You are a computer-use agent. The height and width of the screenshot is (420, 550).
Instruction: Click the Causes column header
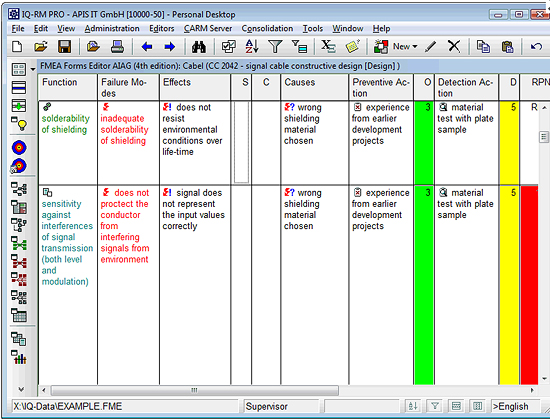click(x=315, y=87)
